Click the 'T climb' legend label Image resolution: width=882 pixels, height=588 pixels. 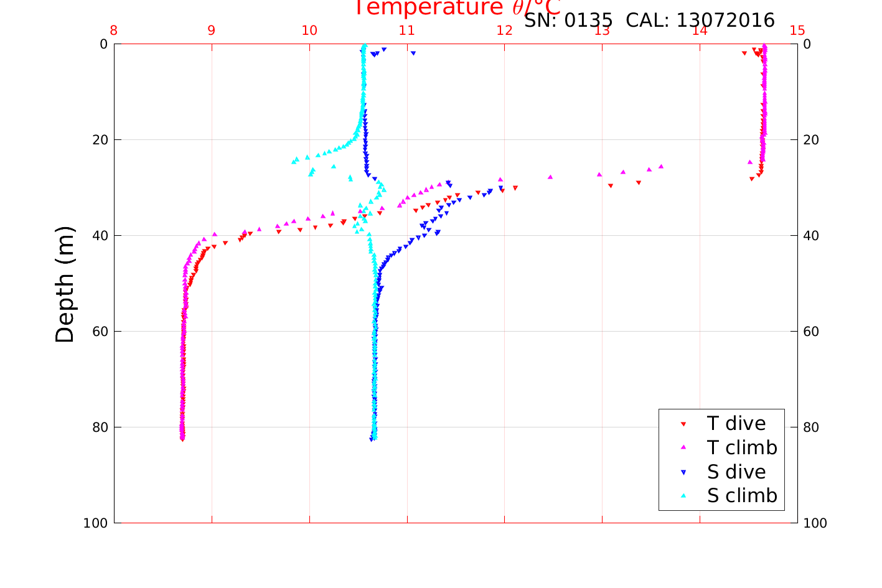point(742,447)
